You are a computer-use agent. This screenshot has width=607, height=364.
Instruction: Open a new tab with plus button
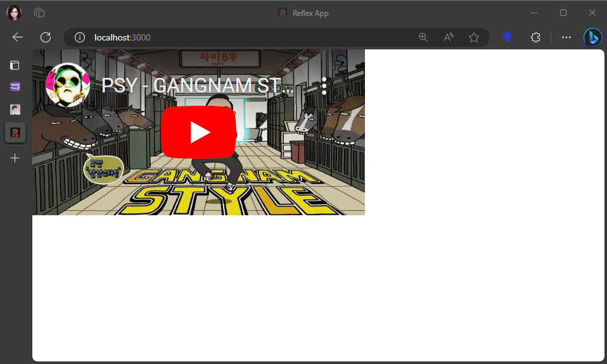(x=15, y=158)
